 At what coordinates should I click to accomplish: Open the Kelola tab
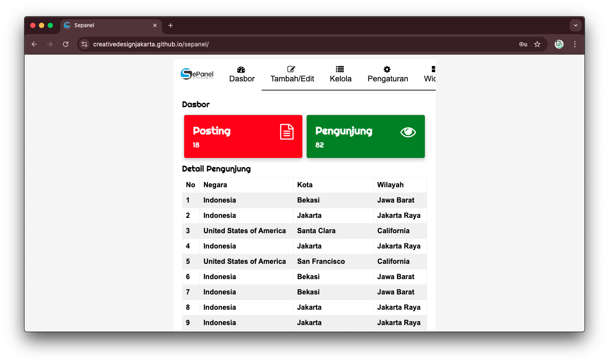point(341,74)
